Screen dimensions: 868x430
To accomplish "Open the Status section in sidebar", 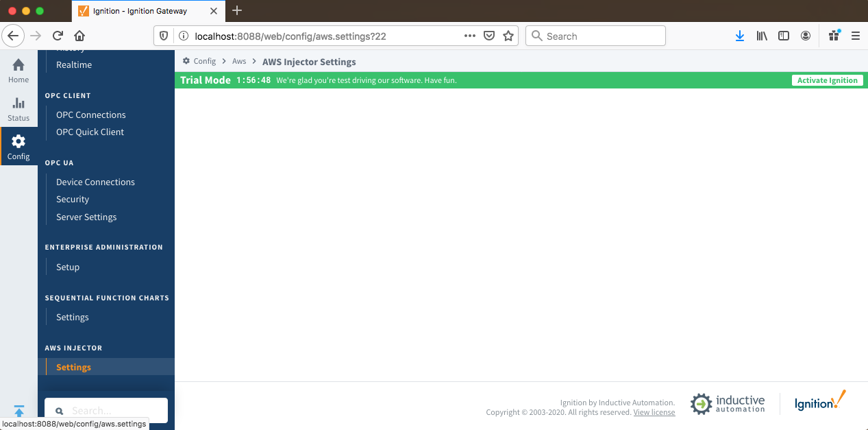I will click(18, 109).
